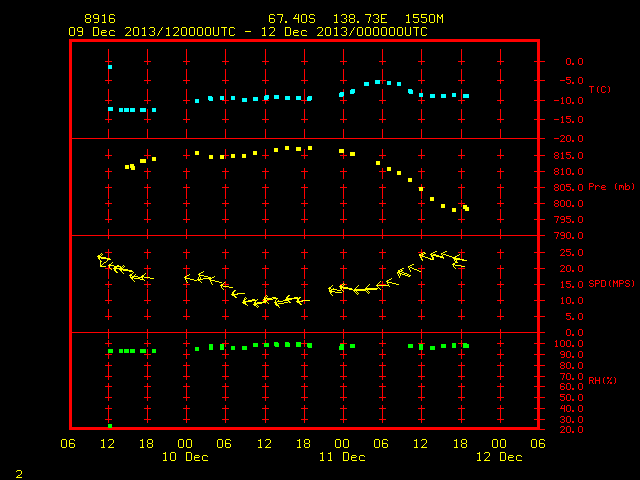The image size is (640, 480).
Task: Click the 815.0 pressure scale value
Action: click(x=569, y=156)
